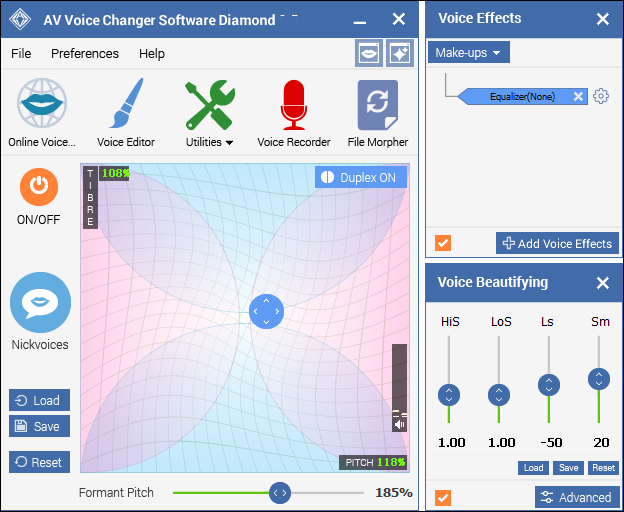Viewport: 624px width, 512px height.
Task: Click the 185% formant pitch value
Action: pos(394,493)
